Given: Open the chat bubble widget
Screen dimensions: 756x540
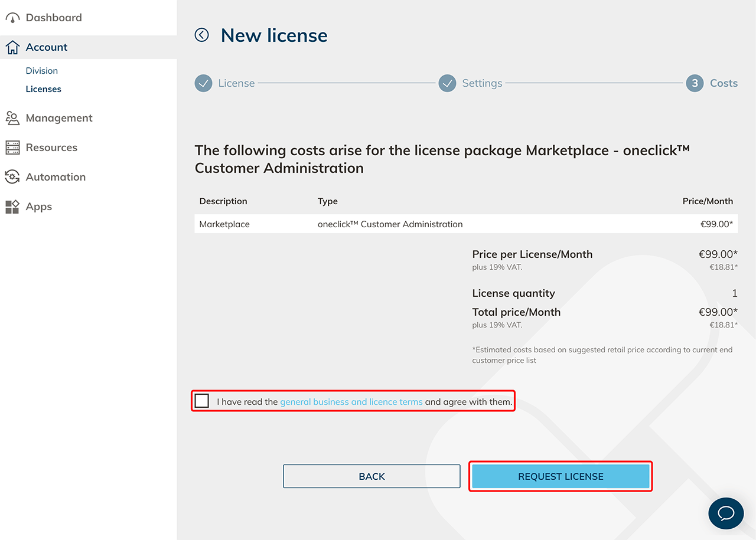Looking at the screenshot, I should coord(726,512).
